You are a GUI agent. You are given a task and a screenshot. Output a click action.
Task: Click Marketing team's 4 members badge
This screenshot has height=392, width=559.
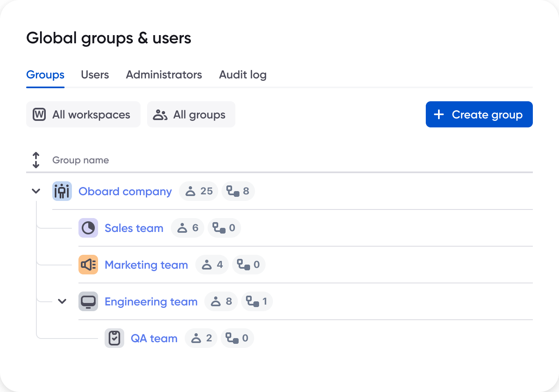tap(212, 265)
